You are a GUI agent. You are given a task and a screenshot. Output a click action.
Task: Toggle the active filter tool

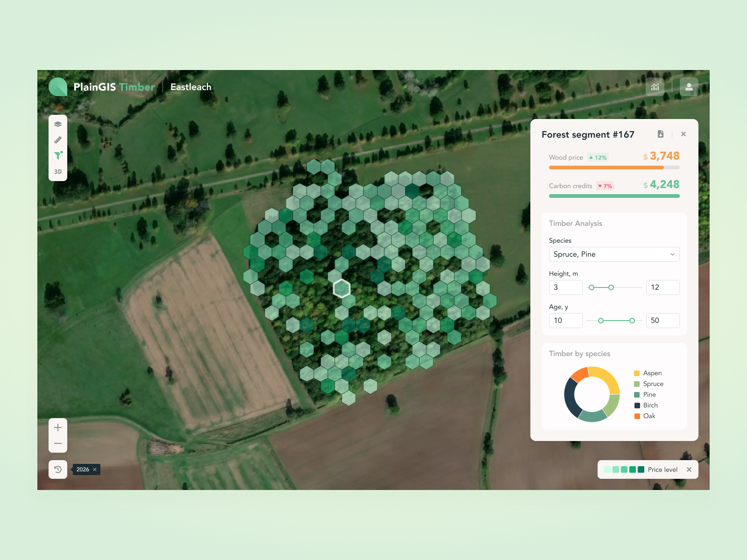57,155
